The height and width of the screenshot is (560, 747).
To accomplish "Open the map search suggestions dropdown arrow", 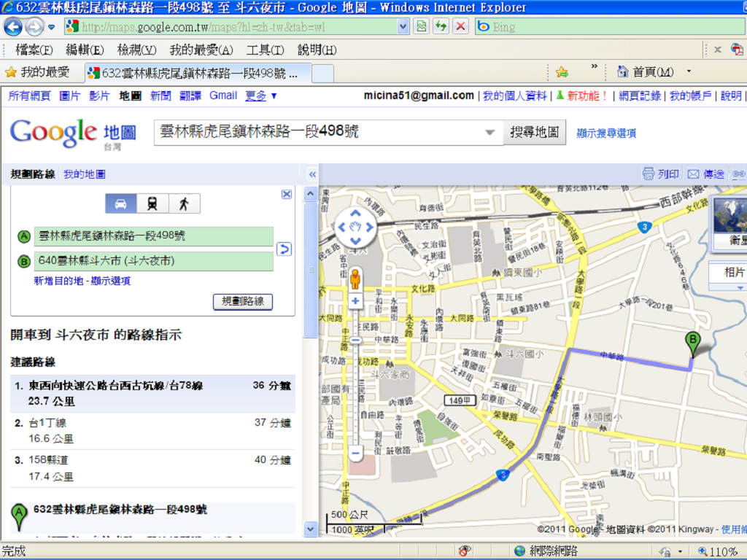I will [x=489, y=133].
